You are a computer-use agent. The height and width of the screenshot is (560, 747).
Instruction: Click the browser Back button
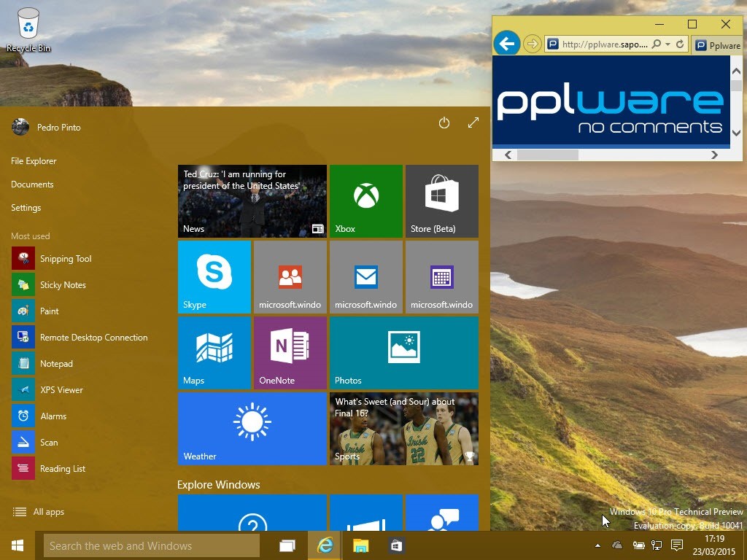[507, 44]
